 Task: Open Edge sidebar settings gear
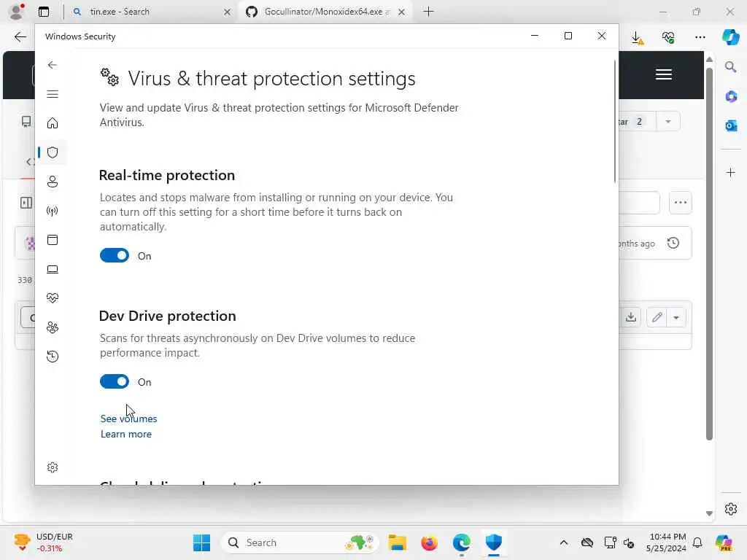731,509
